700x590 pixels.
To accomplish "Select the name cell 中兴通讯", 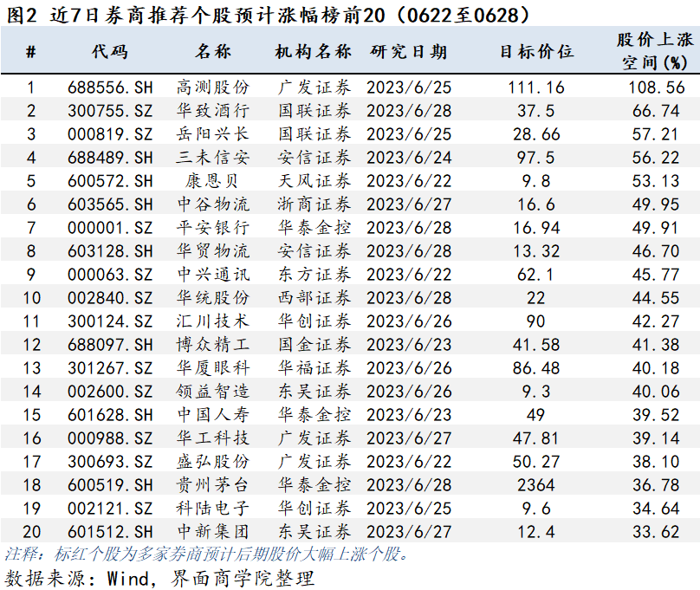I will point(213,275).
